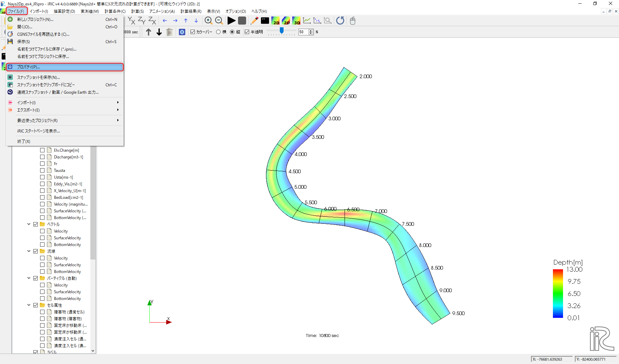Choose プロパティ(P)... from the File menu

click(64, 67)
